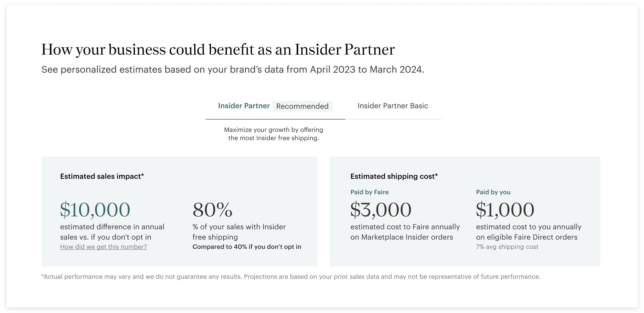This screenshot has height=313, width=644.
Task: Click the eligible Faire Direct orders description
Action: pyautogui.click(x=528, y=232)
